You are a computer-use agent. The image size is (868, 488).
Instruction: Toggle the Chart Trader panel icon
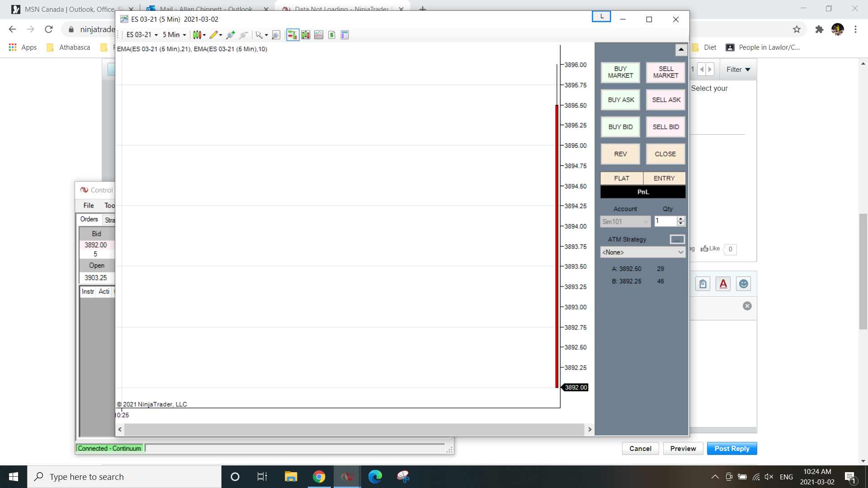pos(293,35)
